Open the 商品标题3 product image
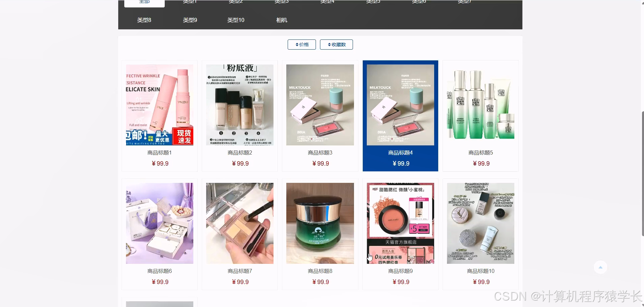 point(320,105)
